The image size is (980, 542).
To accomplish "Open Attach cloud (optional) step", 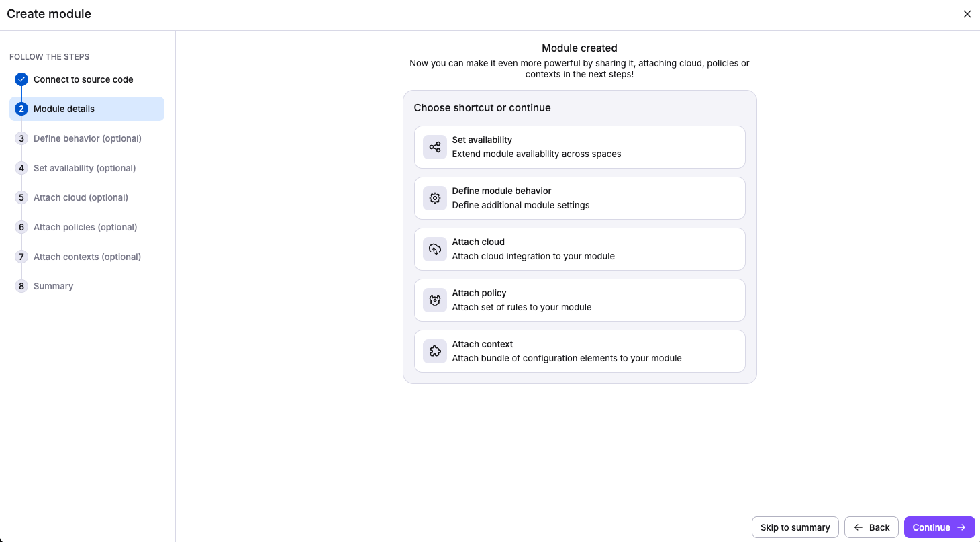I will [x=81, y=197].
